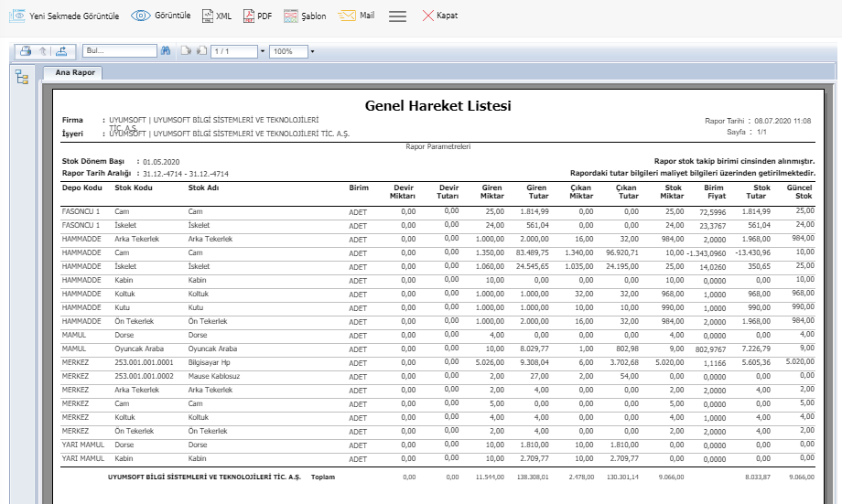Click the Görüntüle eye icon

[x=141, y=16]
